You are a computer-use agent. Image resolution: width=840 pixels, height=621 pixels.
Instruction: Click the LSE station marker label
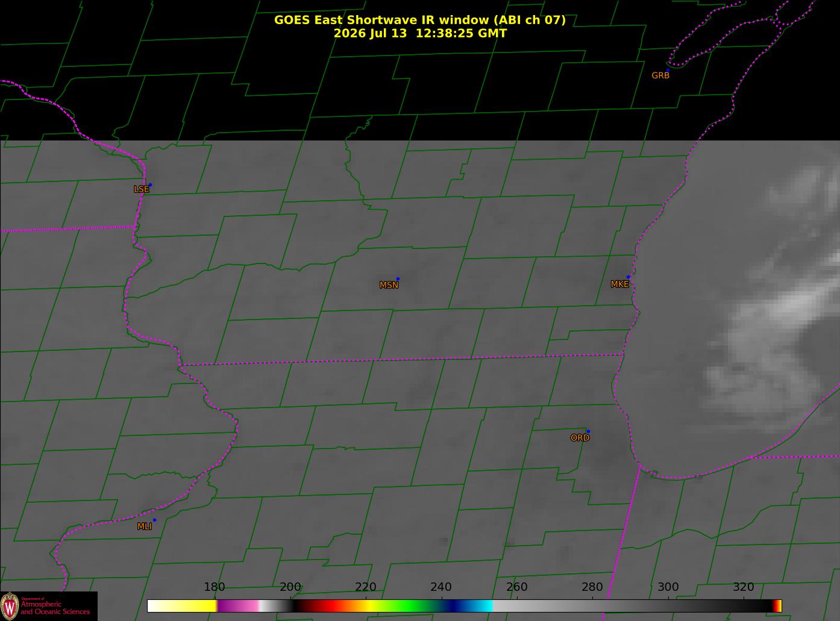pyautogui.click(x=141, y=189)
